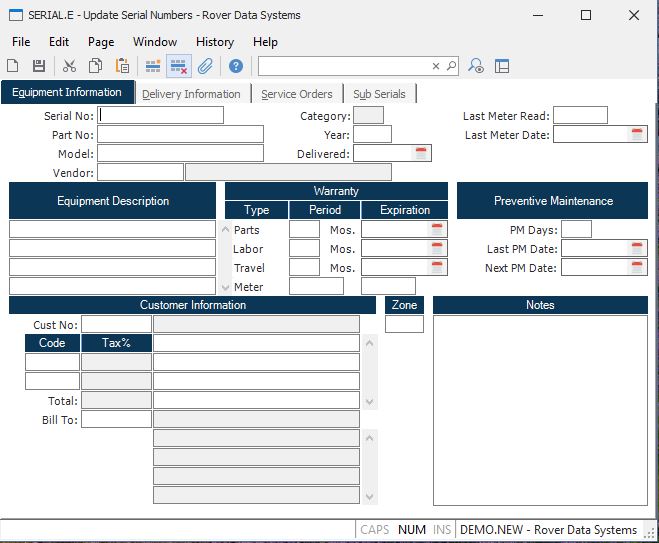Switch to the Delivery Information tab
Viewport: 659px width, 543px height.
[x=191, y=94]
